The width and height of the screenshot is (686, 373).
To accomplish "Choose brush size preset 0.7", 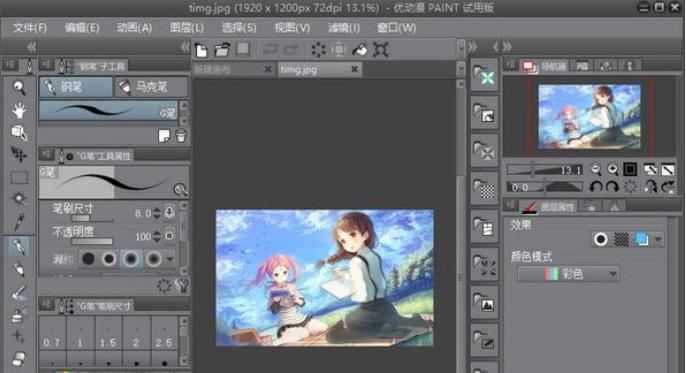I will click(x=52, y=333).
